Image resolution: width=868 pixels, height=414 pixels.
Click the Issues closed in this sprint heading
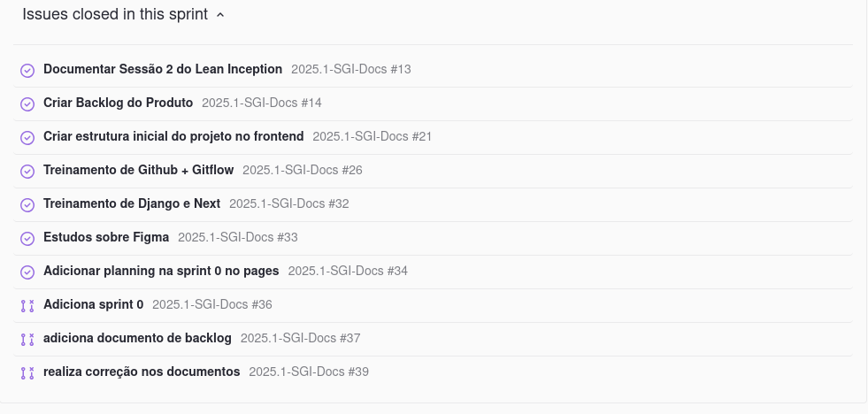pos(115,14)
